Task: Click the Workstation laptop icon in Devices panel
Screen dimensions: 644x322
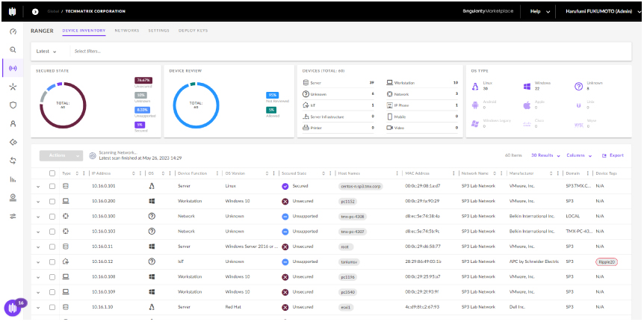Action: (x=389, y=82)
